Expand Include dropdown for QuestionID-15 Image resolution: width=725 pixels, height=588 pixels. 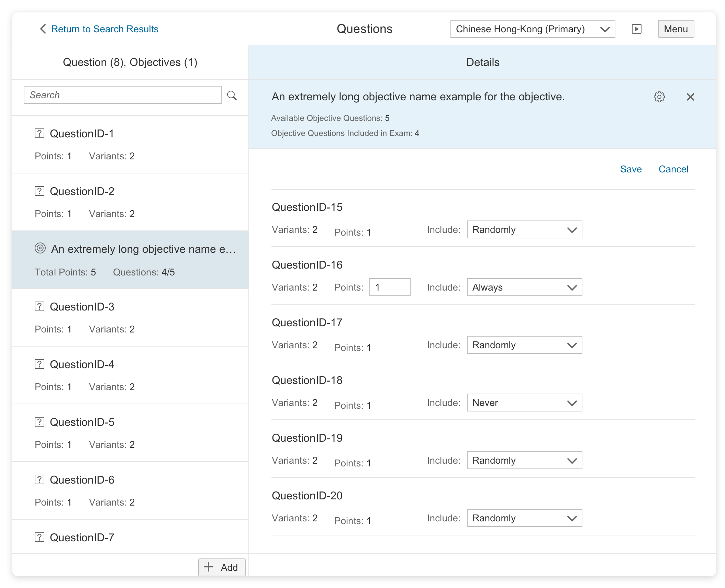pyautogui.click(x=524, y=230)
